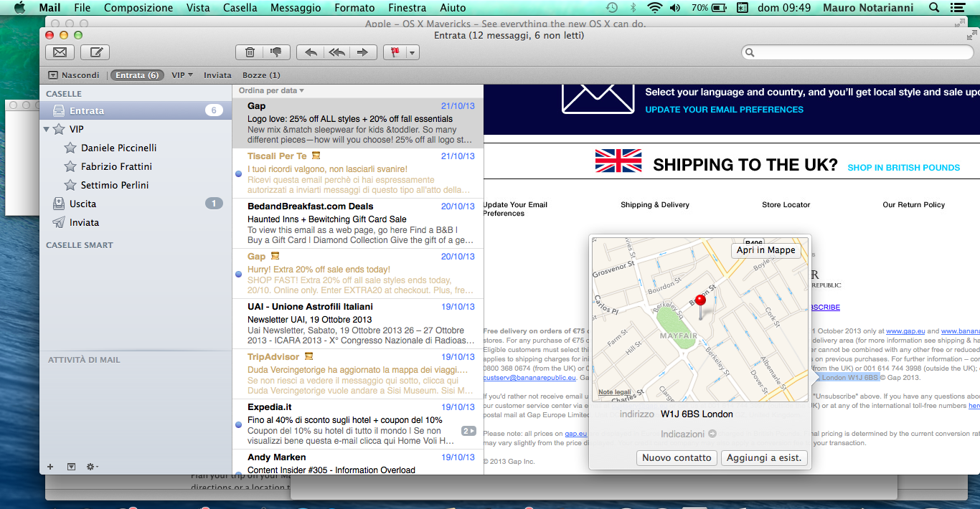Open the Finestra menu
The width and height of the screenshot is (980, 509).
pos(407,8)
